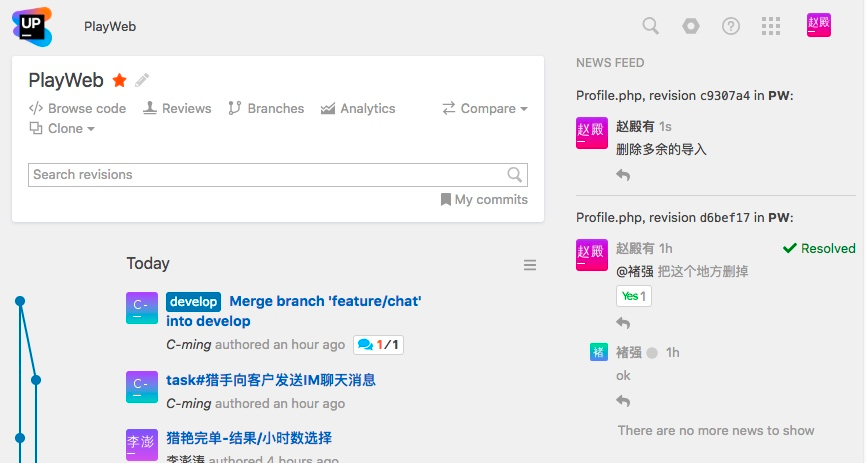Screen dimensions: 866x463
Task: Open search via magnifier icon in header
Action: coord(650,26)
